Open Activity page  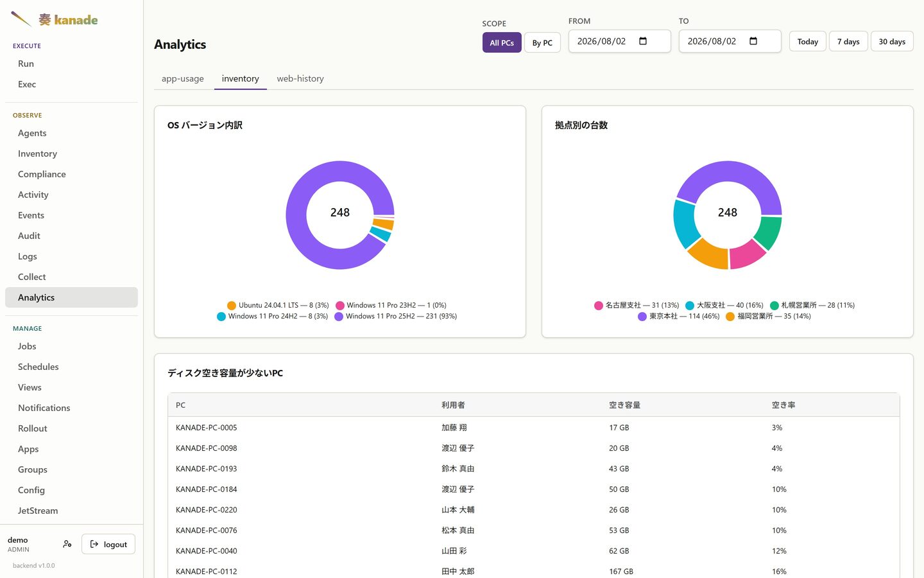71,195
